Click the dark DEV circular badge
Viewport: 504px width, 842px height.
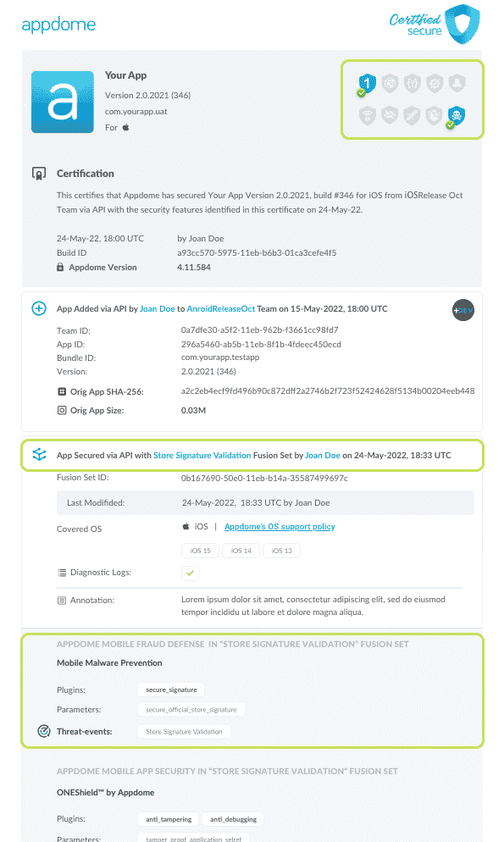coord(463,311)
